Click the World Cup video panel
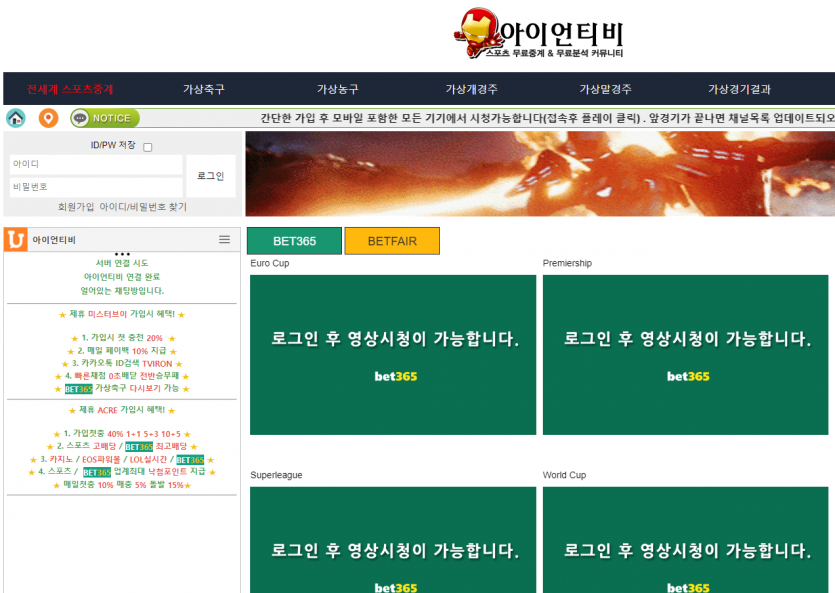The width and height of the screenshot is (835, 593). click(x=685, y=540)
